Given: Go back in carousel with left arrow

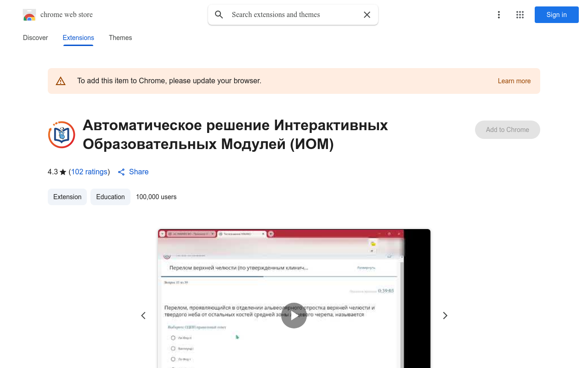Looking at the screenshot, I should [x=143, y=316].
